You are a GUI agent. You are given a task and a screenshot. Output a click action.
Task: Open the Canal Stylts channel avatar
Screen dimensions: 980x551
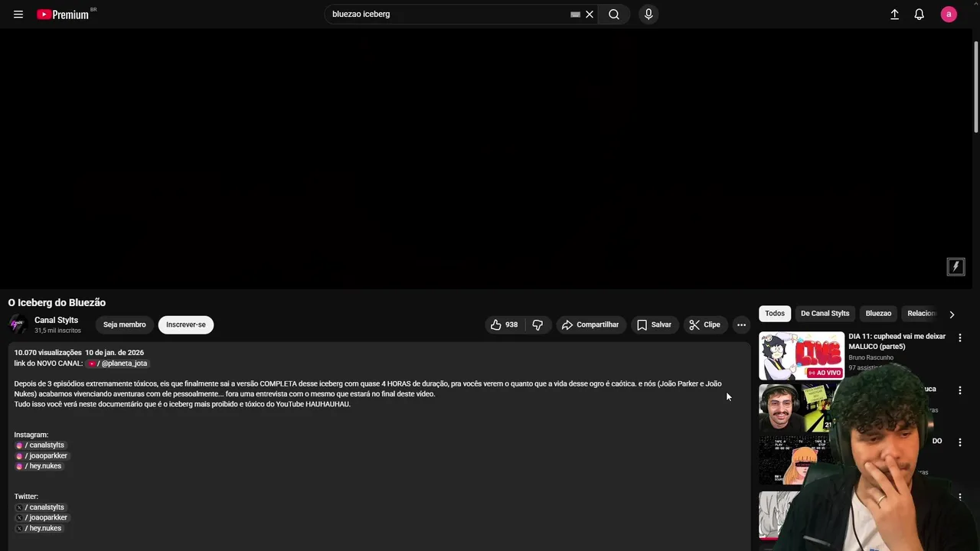[x=18, y=324]
